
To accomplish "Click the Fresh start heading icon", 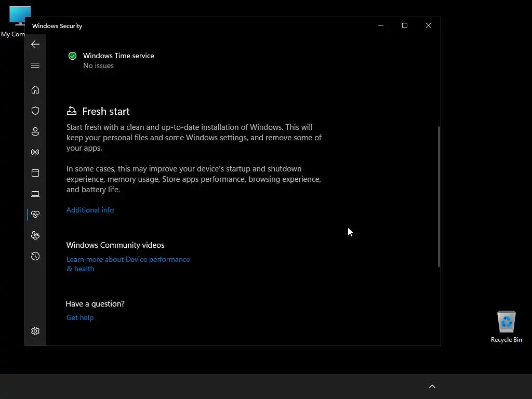I will click(72, 111).
